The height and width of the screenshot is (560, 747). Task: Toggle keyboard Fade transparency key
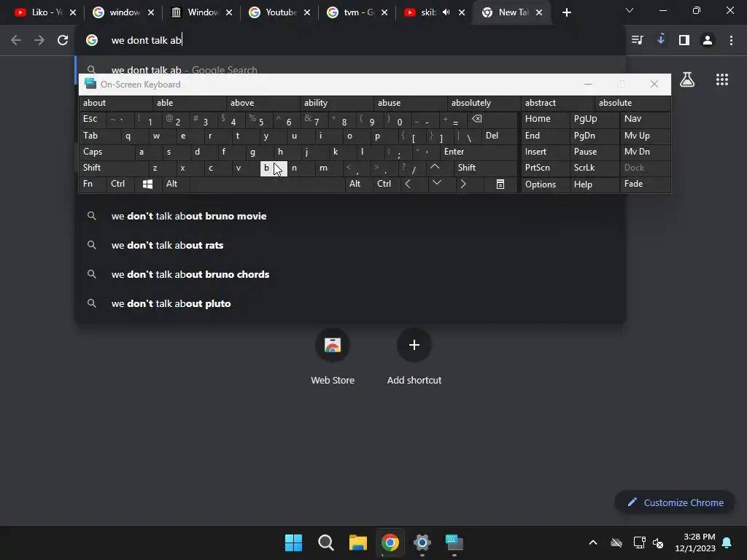coord(645,184)
